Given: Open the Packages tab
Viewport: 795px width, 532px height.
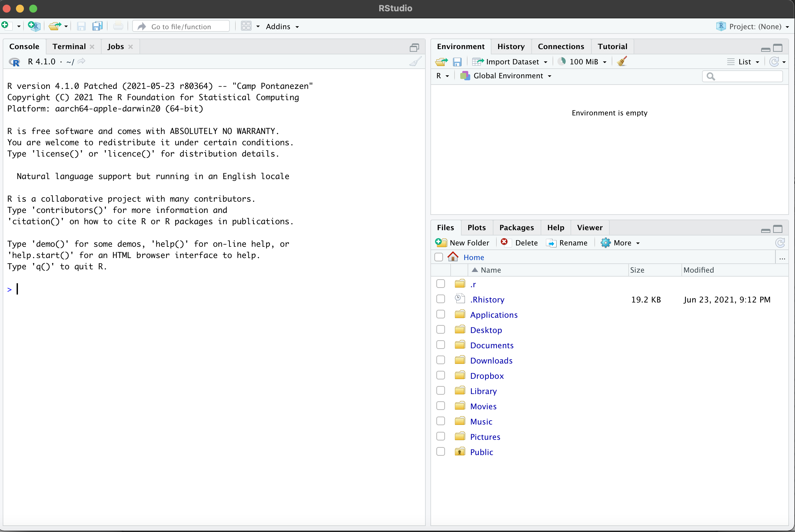Looking at the screenshot, I should (516, 228).
